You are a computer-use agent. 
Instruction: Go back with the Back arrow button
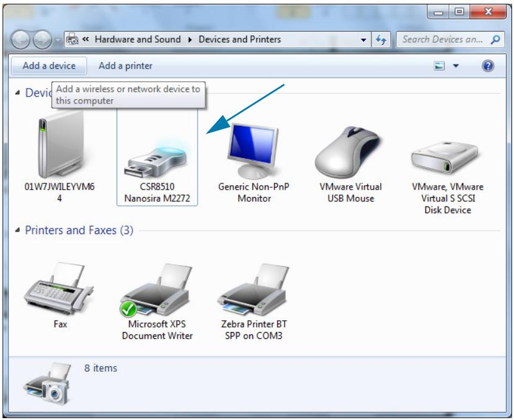click(21, 40)
